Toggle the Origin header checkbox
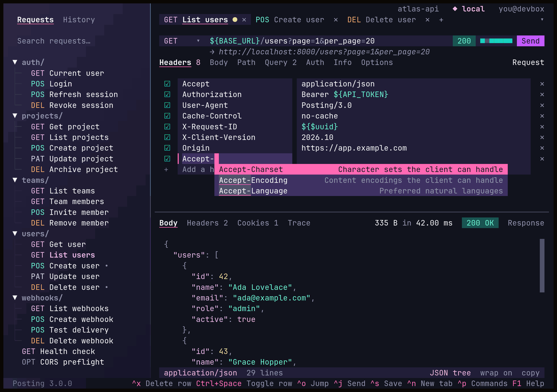Screen dimensions: 557x392 coord(167,148)
